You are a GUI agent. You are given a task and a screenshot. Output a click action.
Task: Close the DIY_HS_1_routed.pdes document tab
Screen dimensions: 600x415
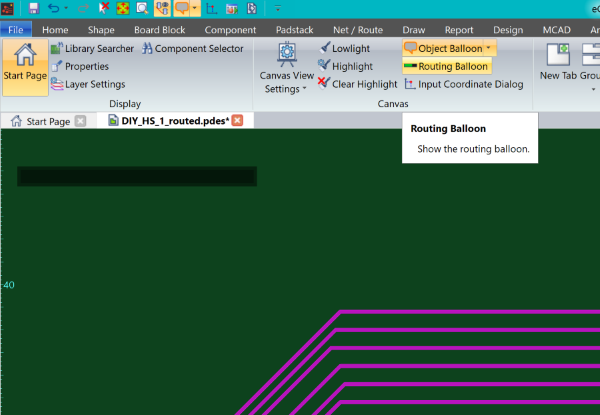tap(238, 121)
